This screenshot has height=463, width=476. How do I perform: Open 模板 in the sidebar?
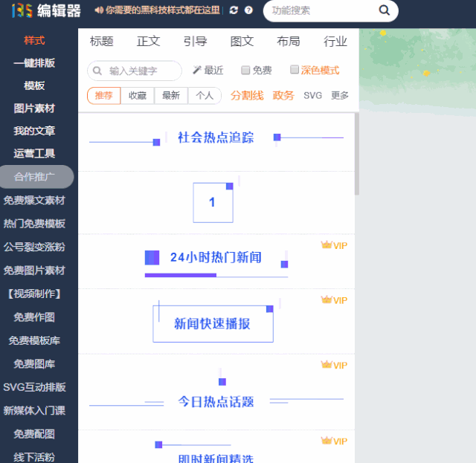(34, 85)
